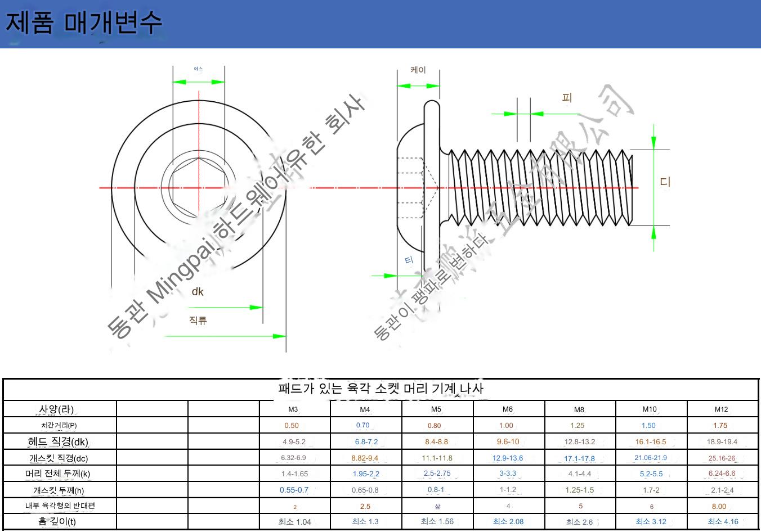
Task: Click the table title '패드가 있는 육각 소켓 머리 기계 나사'
Action: [381, 389]
